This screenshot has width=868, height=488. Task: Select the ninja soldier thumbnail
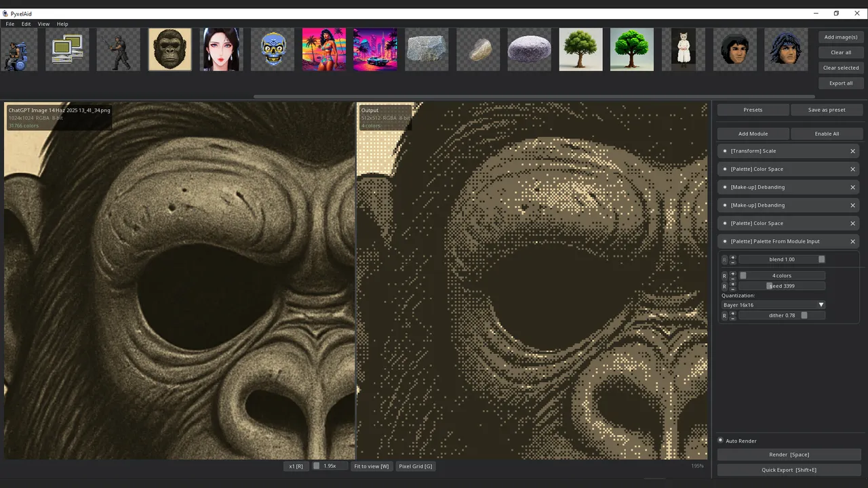(119, 49)
